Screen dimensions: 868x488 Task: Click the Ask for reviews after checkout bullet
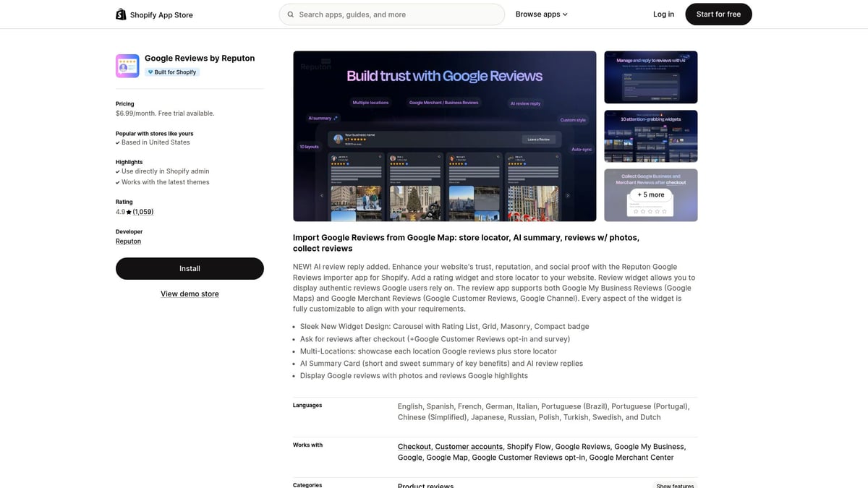click(x=435, y=338)
